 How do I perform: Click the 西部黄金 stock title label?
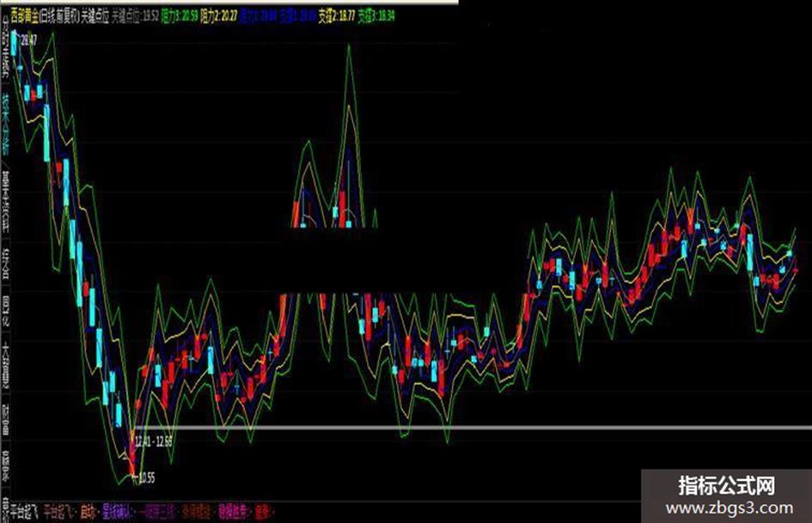(24, 16)
